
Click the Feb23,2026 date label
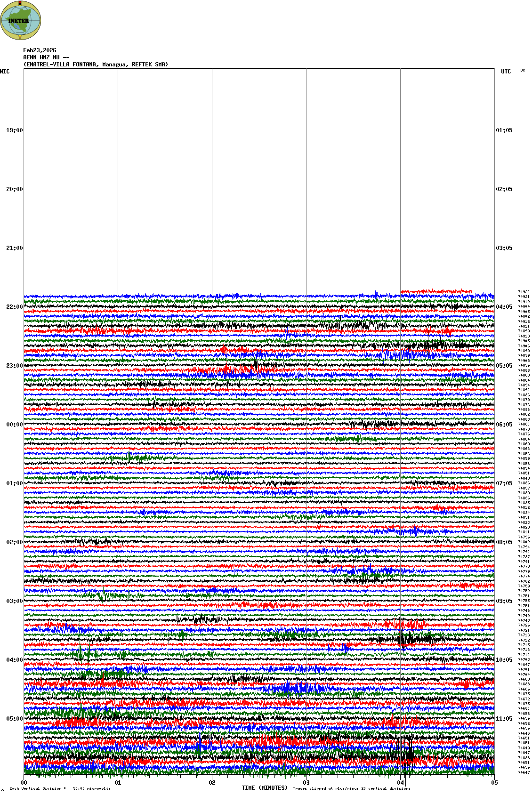pyautogui.click(x=40, y=50)
